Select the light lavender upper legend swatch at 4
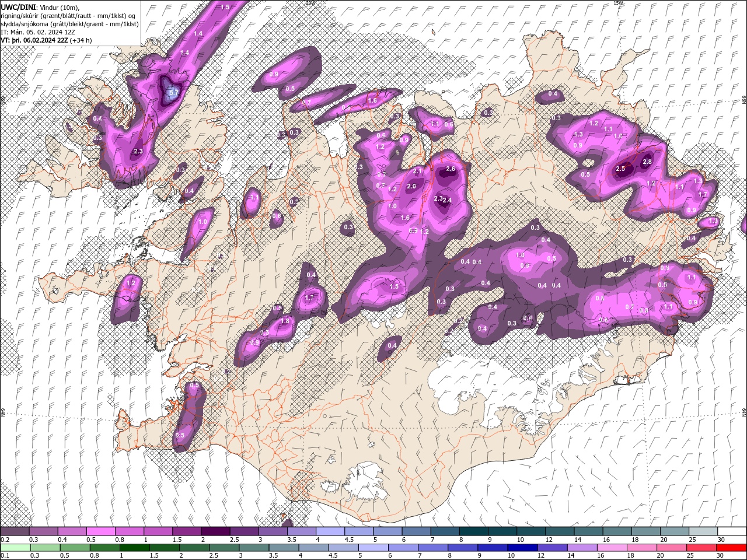 coord(330,531)
